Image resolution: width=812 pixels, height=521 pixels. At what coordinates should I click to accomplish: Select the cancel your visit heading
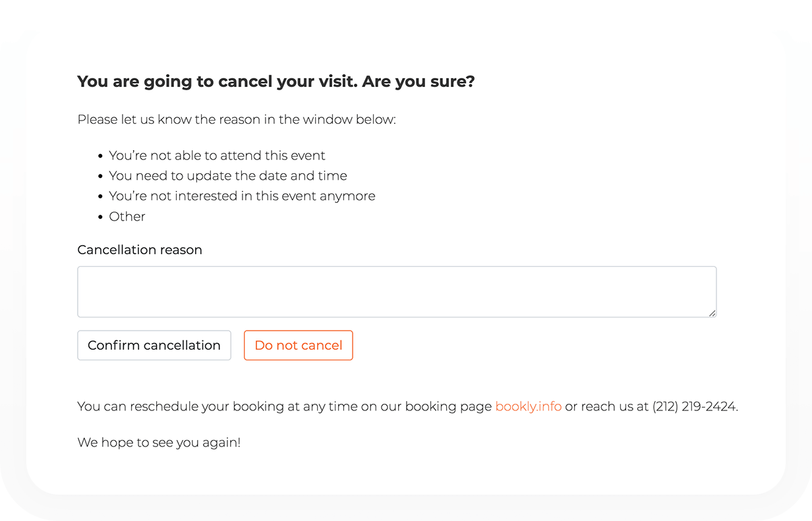click(276, 82)
